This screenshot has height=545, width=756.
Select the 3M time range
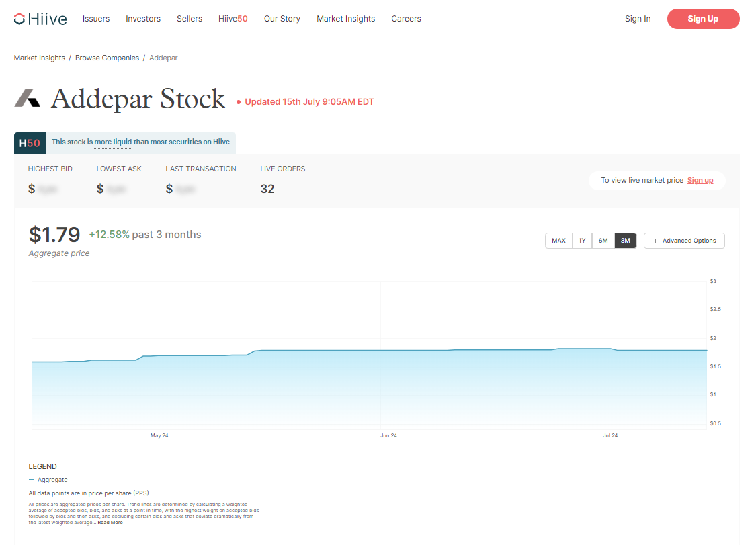[626, 241]
